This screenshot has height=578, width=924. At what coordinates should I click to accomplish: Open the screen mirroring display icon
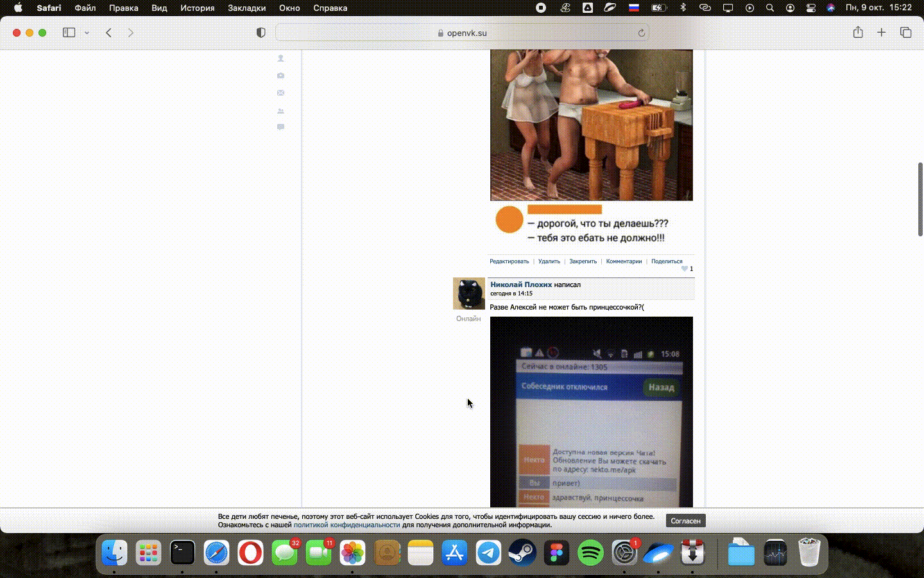coord(728,8)
